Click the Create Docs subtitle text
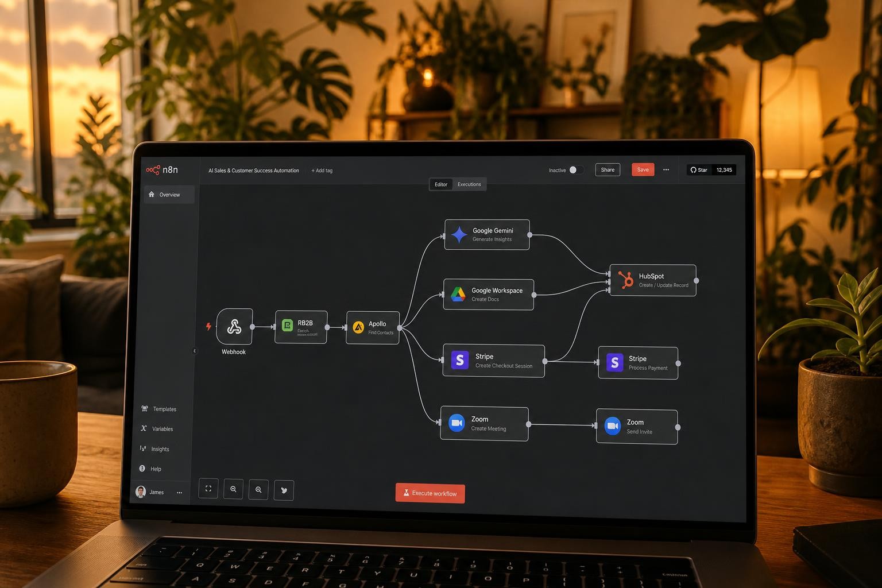Screen dimensions: 882x588 (x=485, y=299)
